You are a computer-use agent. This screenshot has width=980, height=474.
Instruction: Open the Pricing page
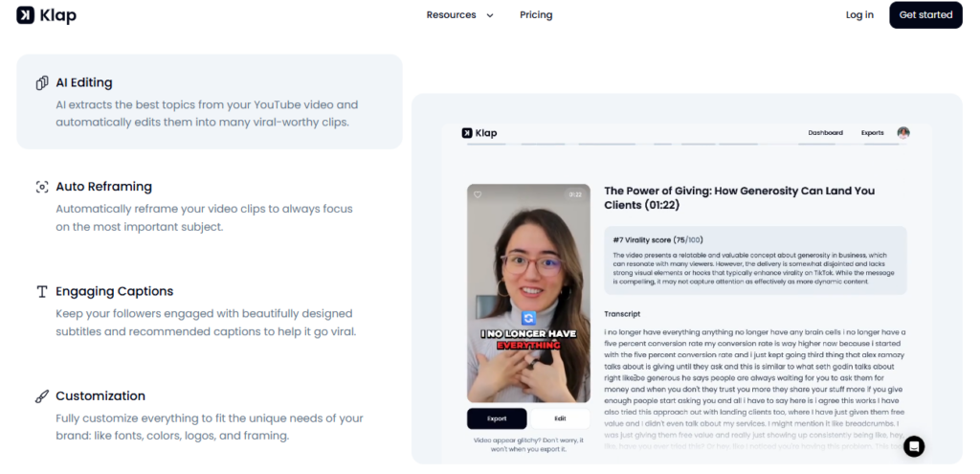click(x=536, y=15)
